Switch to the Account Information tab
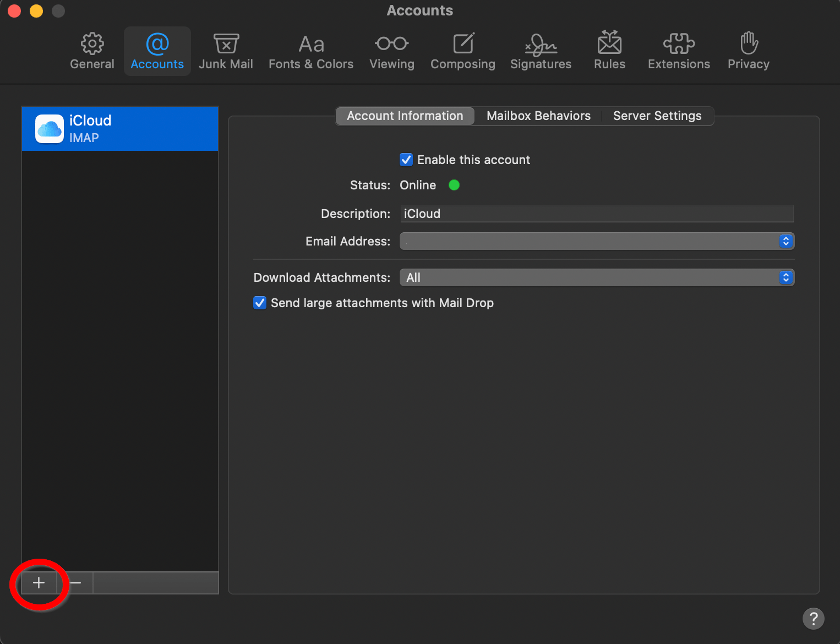Screen dimensions: 840x644 (405, 116)
